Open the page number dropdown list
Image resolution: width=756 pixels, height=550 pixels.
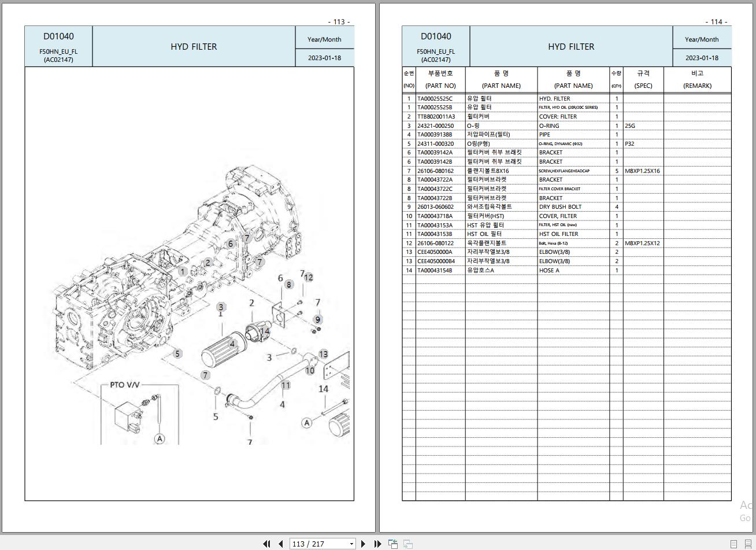(x=351, y=544)
